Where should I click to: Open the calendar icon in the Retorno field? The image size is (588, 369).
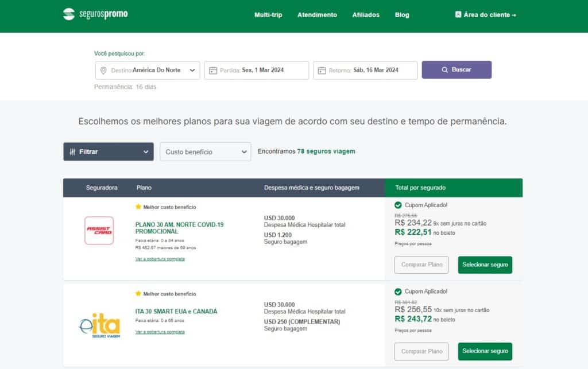click(x=322, y=70)
